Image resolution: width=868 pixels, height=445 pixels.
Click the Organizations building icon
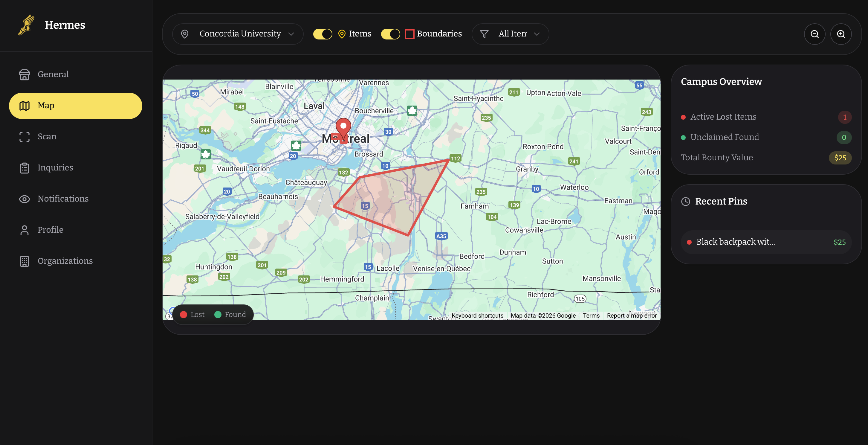pos(24,261)
